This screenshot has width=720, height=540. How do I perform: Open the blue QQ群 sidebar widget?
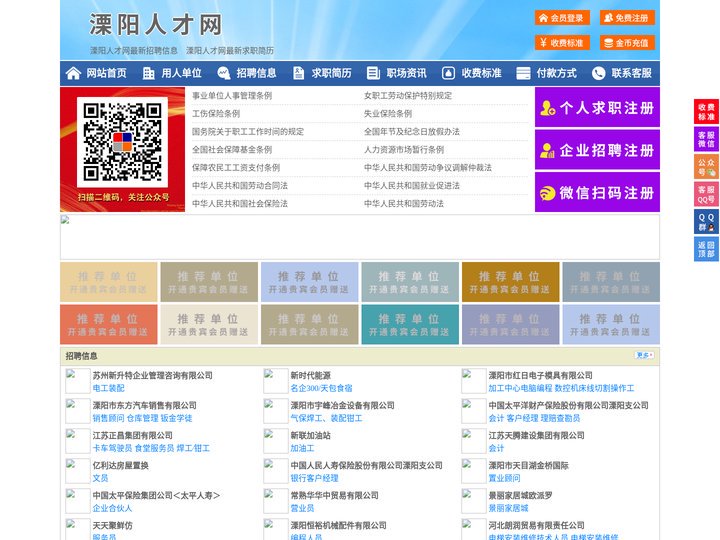706,222
